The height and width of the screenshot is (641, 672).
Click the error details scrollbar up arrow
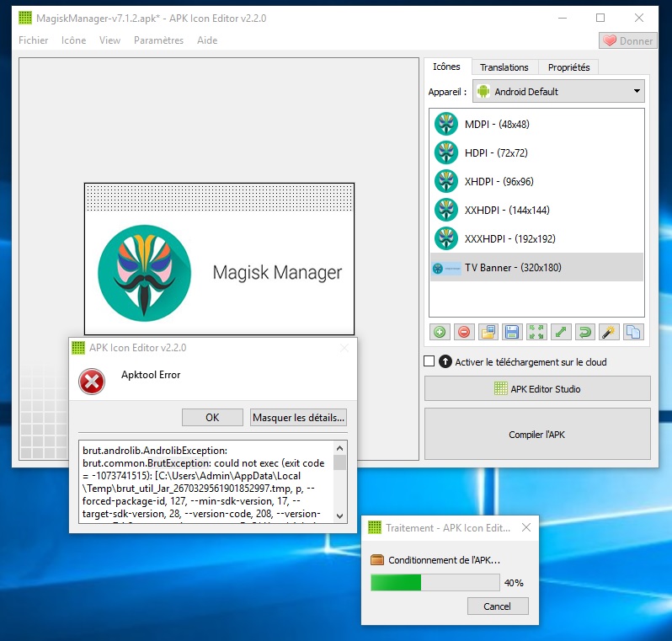(340, 448)
